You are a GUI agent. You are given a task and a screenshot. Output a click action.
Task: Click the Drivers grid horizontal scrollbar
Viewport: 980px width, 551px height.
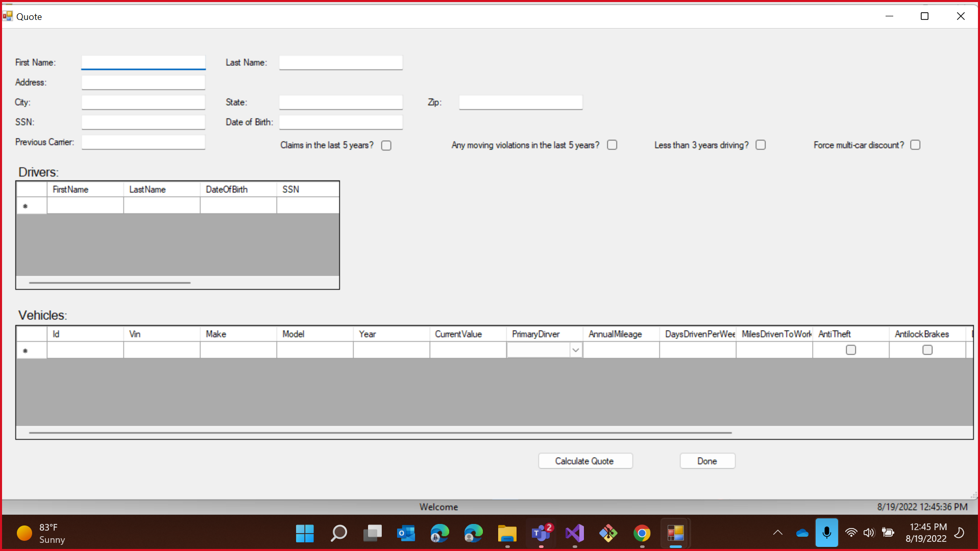110,283
